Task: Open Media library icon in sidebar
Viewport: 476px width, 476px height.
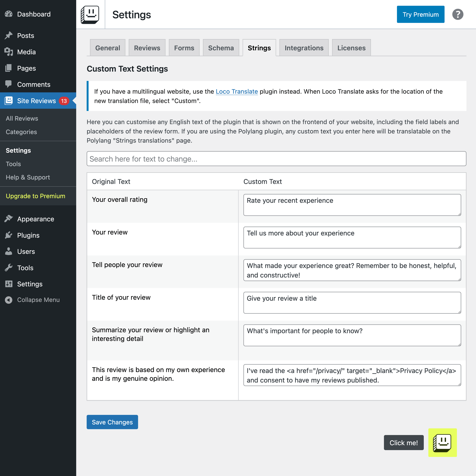Action: click(9, 52)
